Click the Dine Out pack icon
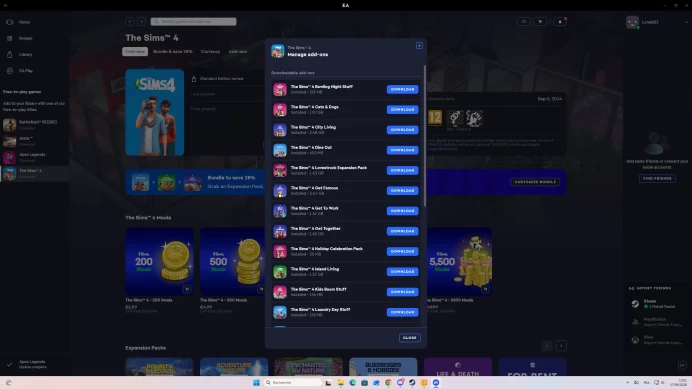The height and width of the screenshot is (389, 692). [x=280, y=150]
